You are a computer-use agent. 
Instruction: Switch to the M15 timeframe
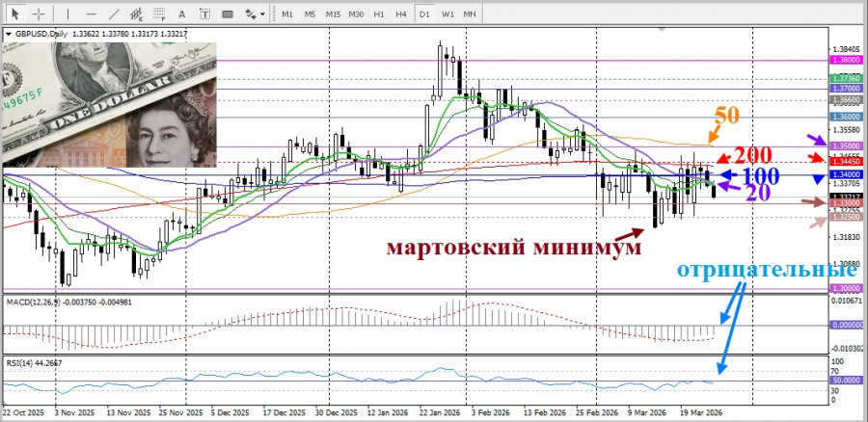click(x=333, y=13)
